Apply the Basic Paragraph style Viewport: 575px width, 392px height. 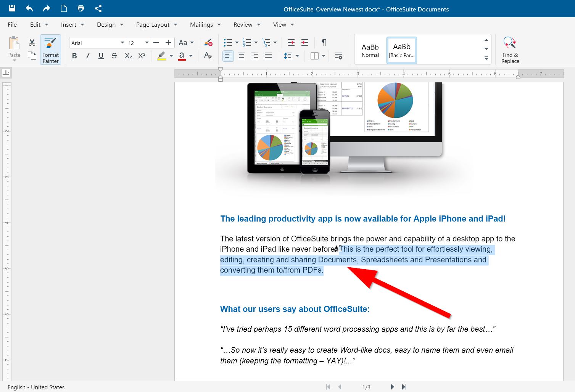click(x=402, y=50)
